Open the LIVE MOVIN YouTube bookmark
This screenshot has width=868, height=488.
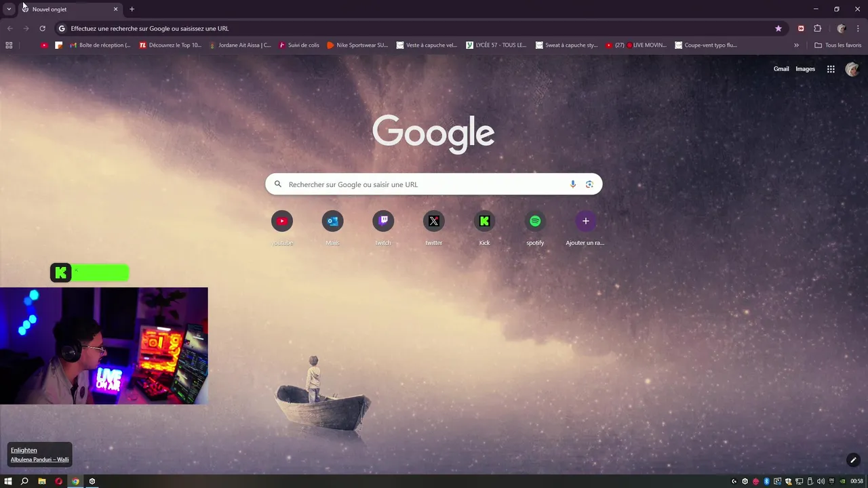tap(637, 45)
